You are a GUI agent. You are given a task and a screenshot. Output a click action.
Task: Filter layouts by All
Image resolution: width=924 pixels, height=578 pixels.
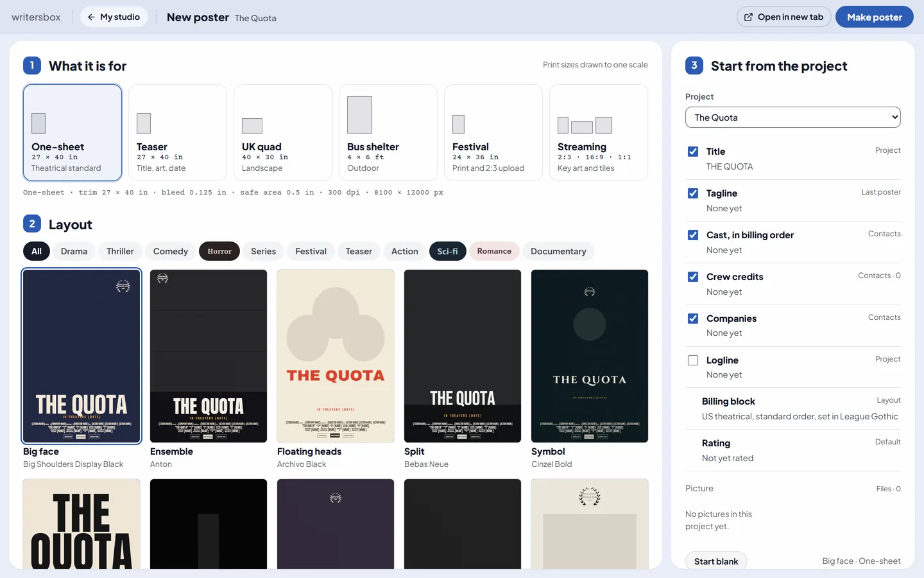[x=37, y=251]
